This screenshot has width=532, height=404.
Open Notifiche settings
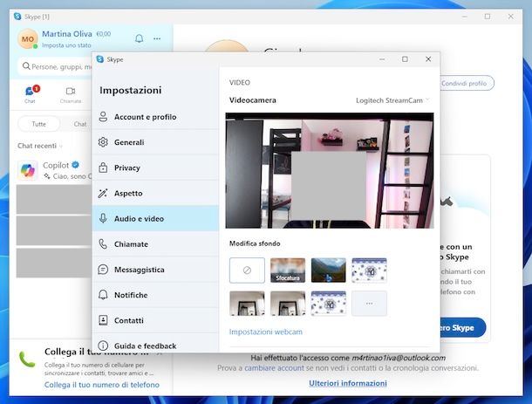click(x=155, y=295)
